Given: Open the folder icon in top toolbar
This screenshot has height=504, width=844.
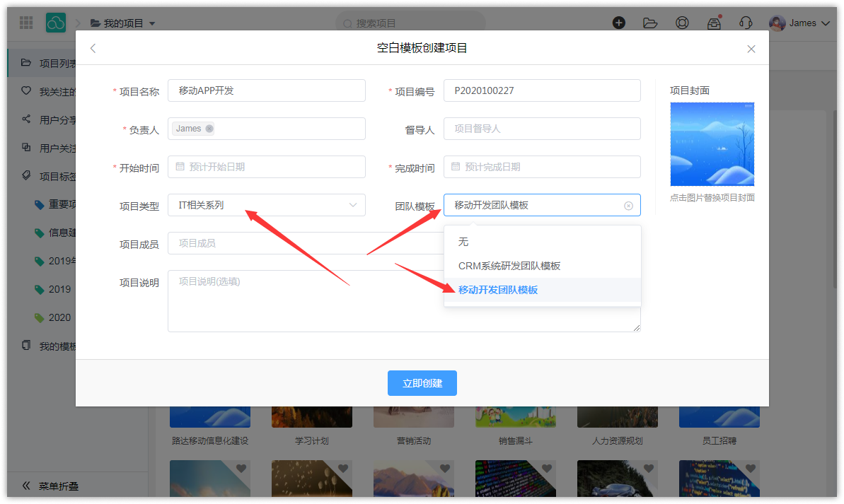Looking at the screenshot, I should pos(650,23).
